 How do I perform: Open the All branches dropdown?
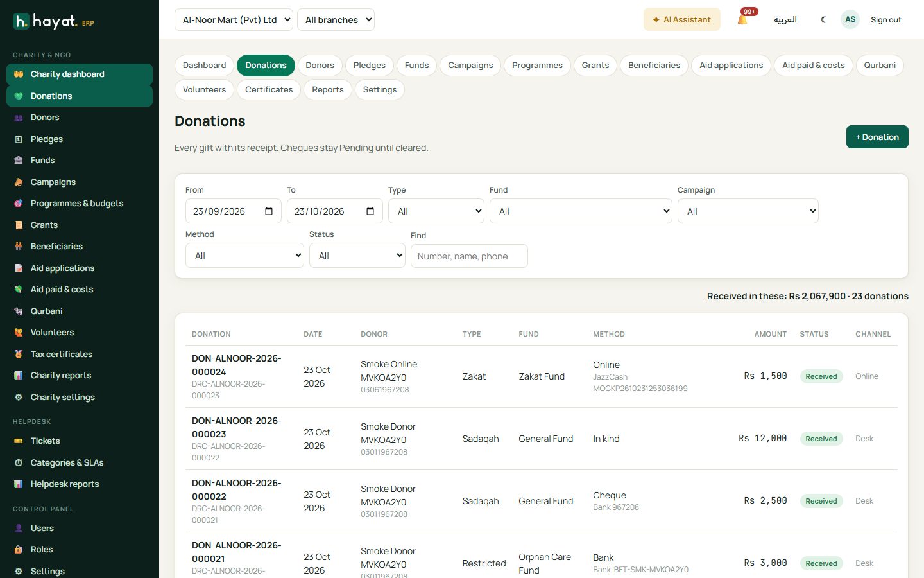point(336,20)
